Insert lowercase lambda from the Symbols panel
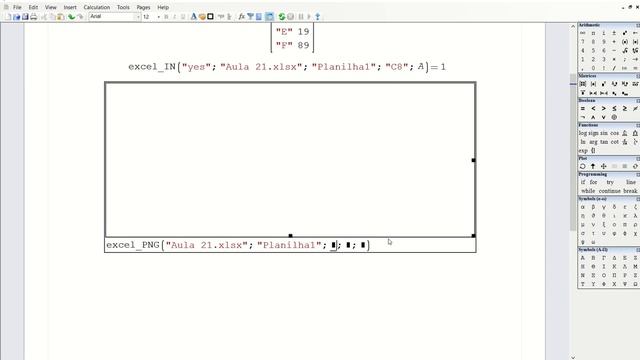This screenshot has width=640, height=360. click(x=635, y=216)
